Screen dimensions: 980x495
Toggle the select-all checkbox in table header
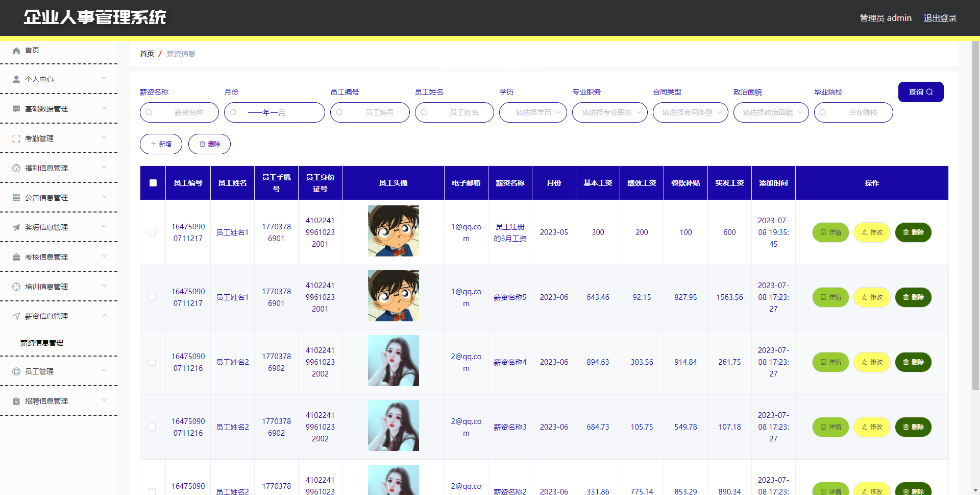[153, 183]
